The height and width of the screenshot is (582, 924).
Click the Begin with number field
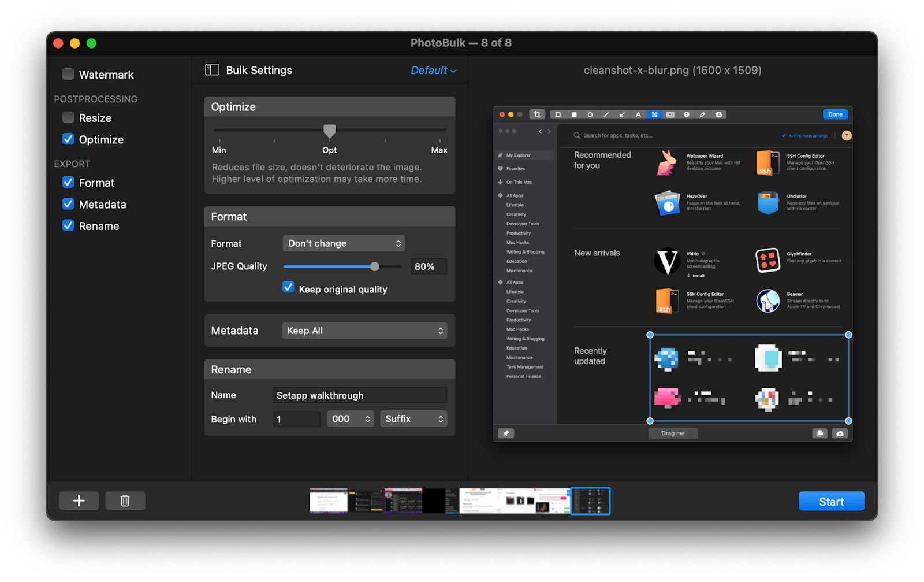[297, 419]
